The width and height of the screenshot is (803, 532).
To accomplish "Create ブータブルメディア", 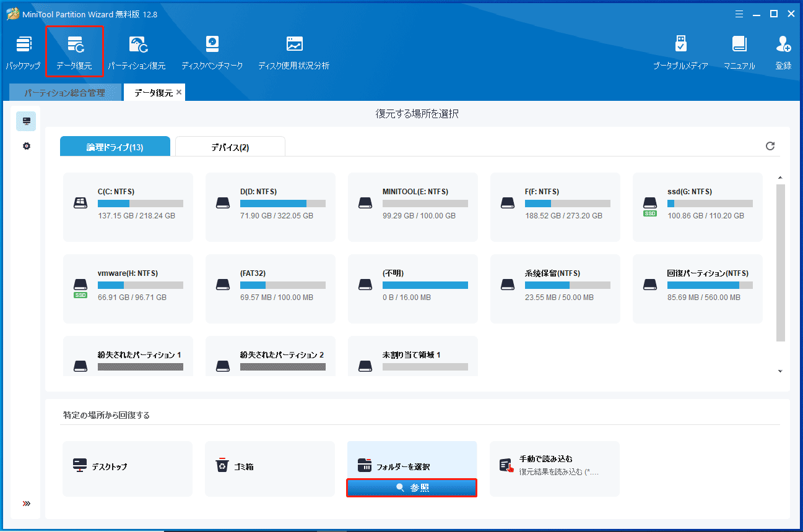I will point(680,52).
